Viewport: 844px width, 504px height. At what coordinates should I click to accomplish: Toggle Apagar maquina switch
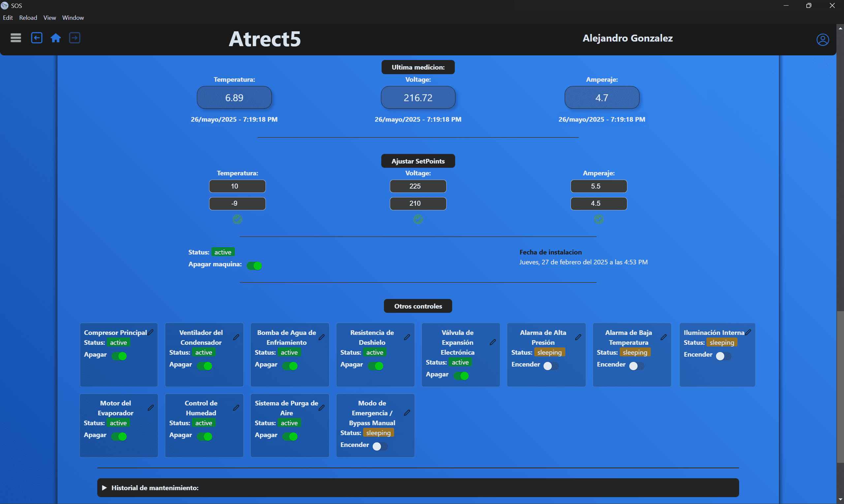point(255,266)
